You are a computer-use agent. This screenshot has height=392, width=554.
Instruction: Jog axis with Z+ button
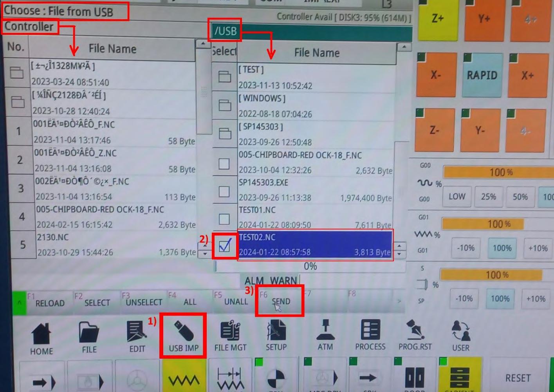click(438, 19)
